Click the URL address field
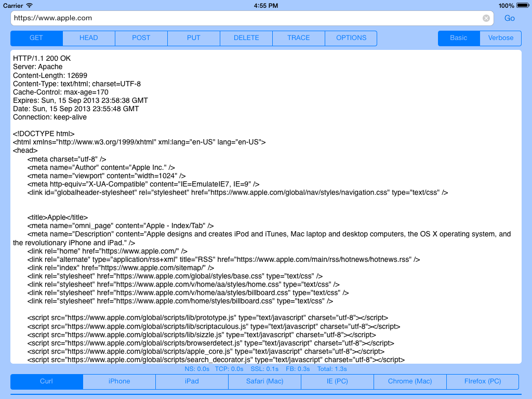 pos(252,18)
